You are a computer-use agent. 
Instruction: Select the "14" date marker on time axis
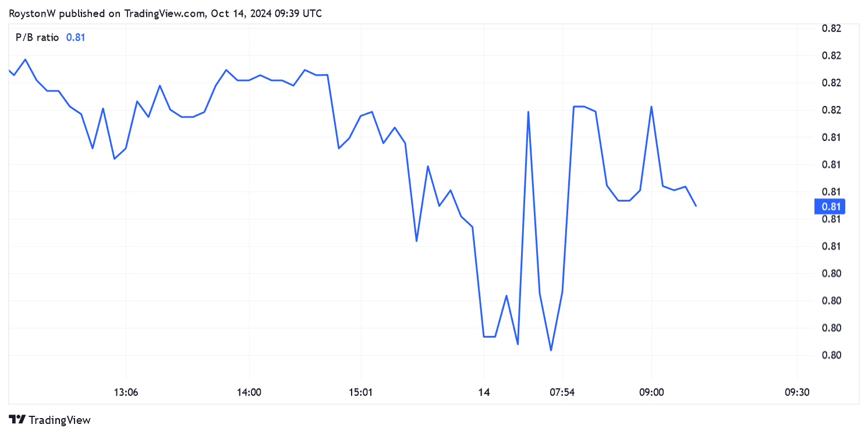(484, 392)
